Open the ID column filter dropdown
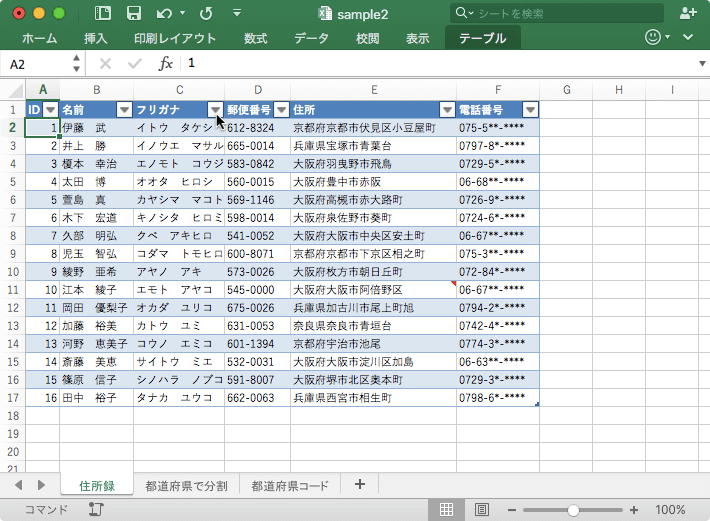 click(51, 110)
